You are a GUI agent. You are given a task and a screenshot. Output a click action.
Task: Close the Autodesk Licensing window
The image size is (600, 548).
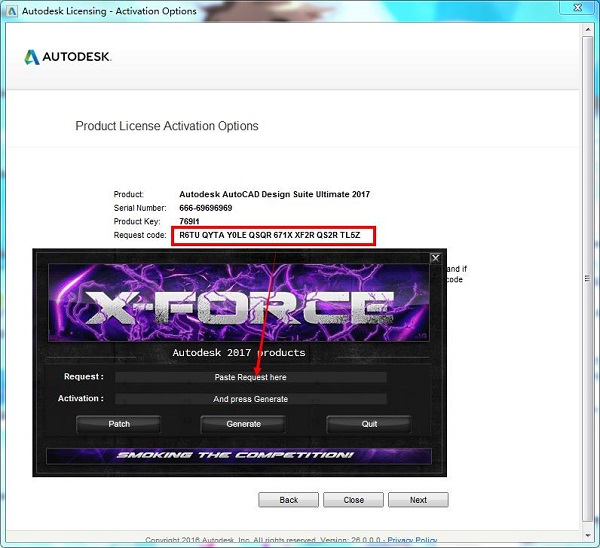click(x=579, y=9)
